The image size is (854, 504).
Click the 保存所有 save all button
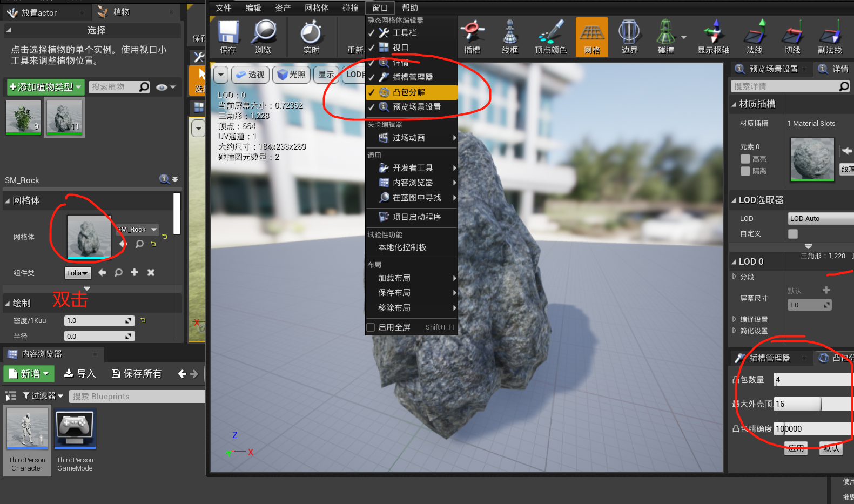pyautogui.click(x=136, y=374)
